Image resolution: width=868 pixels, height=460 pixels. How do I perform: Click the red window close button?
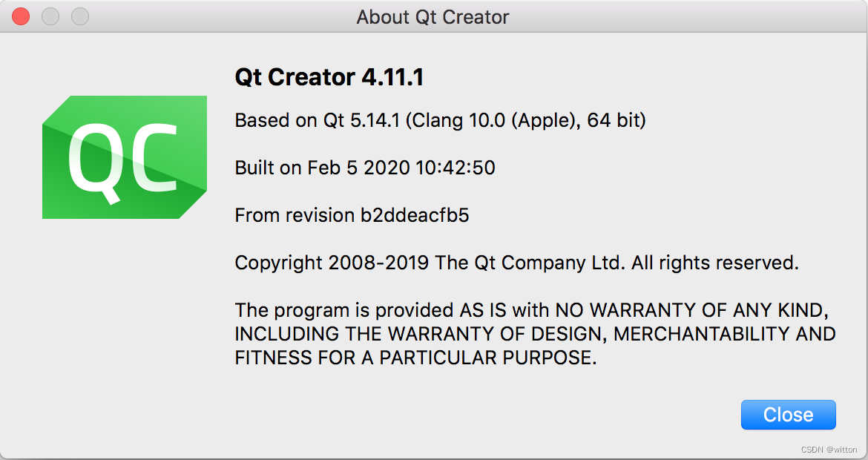tap(21, 16)
